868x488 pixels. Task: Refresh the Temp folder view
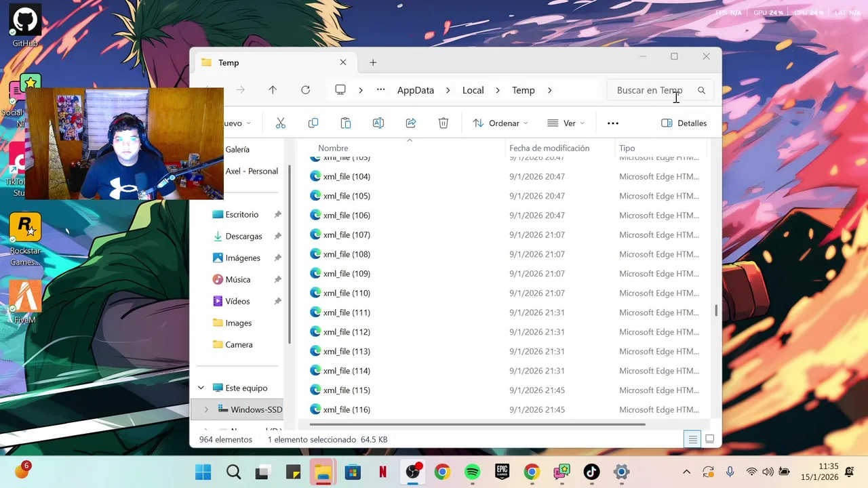(x=305, y=90)
